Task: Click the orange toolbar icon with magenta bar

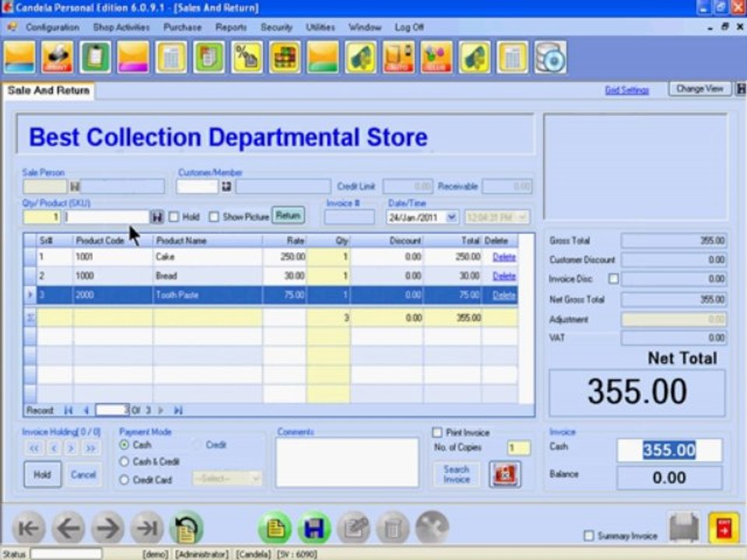Action: pos(133,57)
